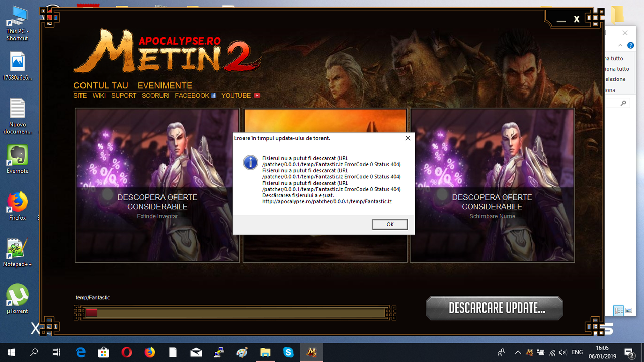The height and width of the screenshot is (362, 644).
Task: Open the Action Center notifications
Action: click(629, 352)
